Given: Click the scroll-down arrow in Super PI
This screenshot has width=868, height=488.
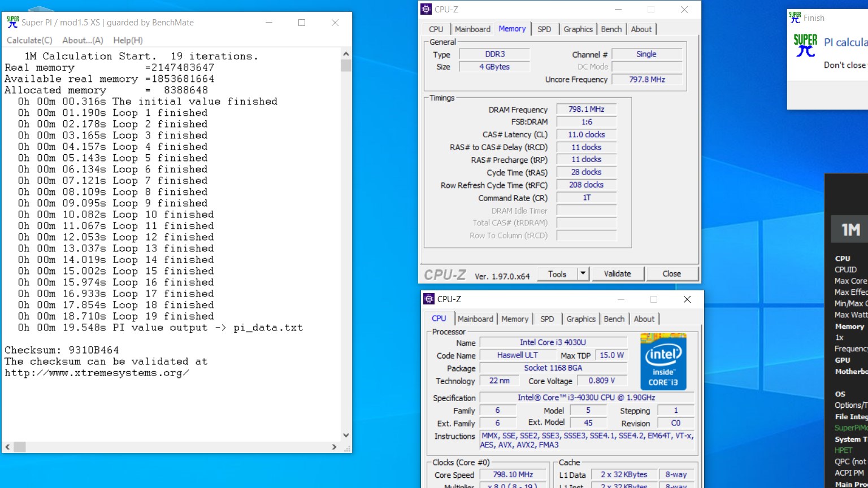Looking at the screenshot, I should [346, 435].
